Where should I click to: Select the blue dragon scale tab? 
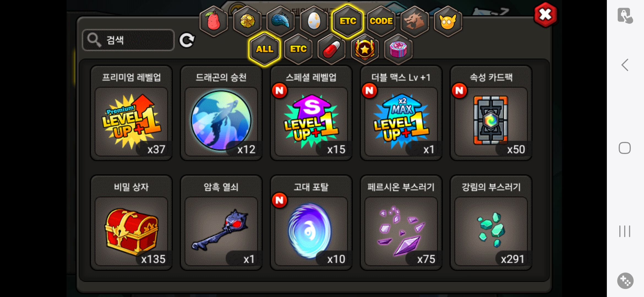pos(280,21)
